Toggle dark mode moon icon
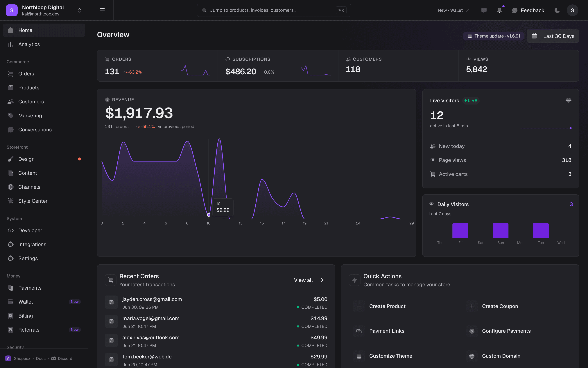The width and height of the screenshot is (588, 368). 557,10
